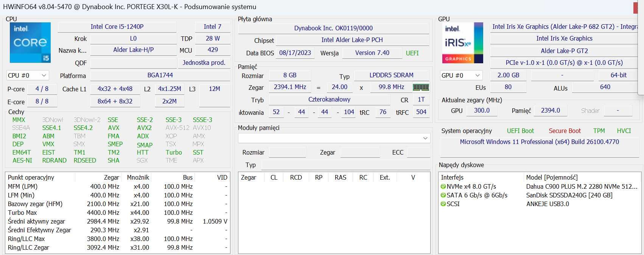Select the Turbo Max operating point row
Viewport: 644px width, 255px height.
117,213
